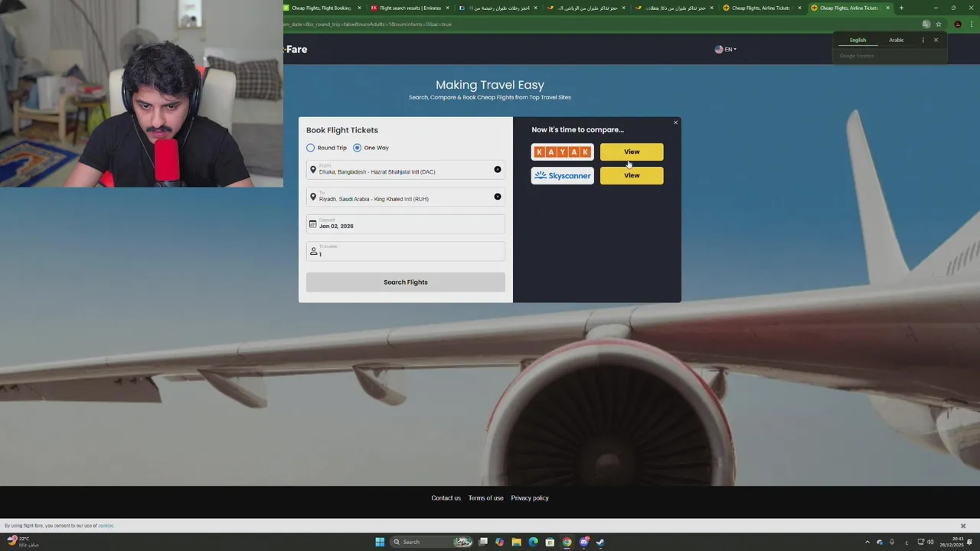Screen dimensions: 980x551
Task: Open the weather widget on taskbar
Action: coord(23,541)
